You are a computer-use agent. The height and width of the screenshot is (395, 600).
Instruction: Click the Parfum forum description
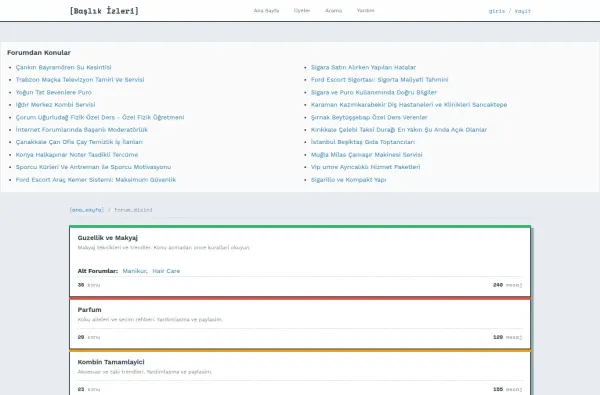coord(150,319)
